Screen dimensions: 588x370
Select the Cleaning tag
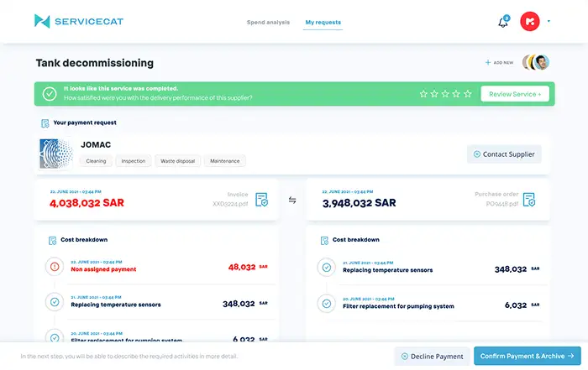(x=96, y=161)
